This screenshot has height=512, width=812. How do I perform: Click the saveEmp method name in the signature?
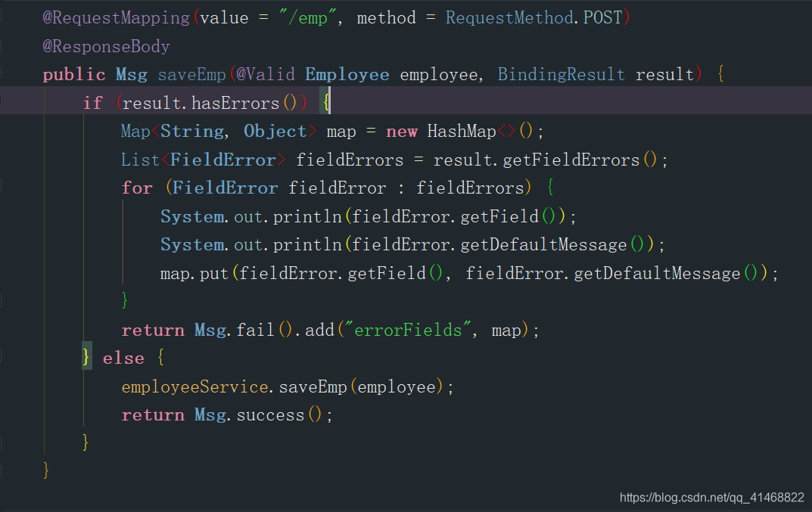click(x=192, y=75)
